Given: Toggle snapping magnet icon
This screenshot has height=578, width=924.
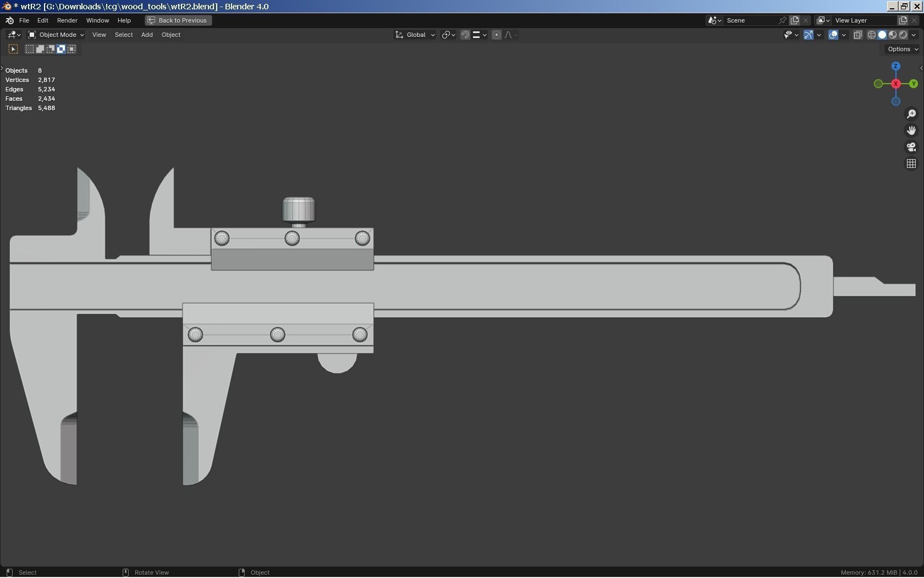Looking at the screenshot, I should click(x=465, y=35).
